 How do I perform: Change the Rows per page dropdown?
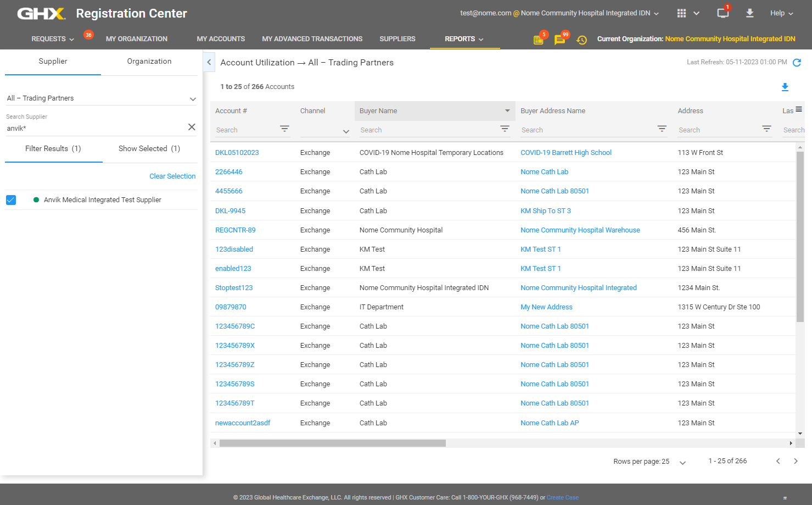(x=682, y=462)
